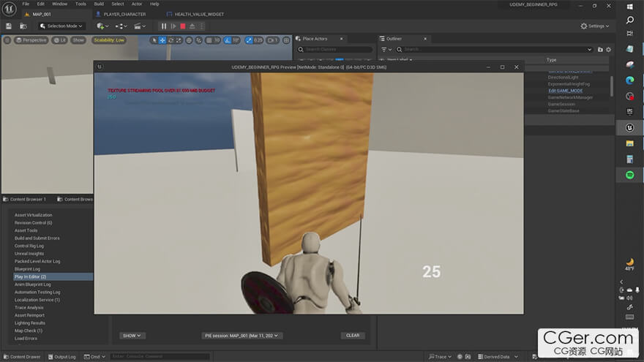644x362 pixels.
Task: Click the Outliner search field
Action: point(494,49)
